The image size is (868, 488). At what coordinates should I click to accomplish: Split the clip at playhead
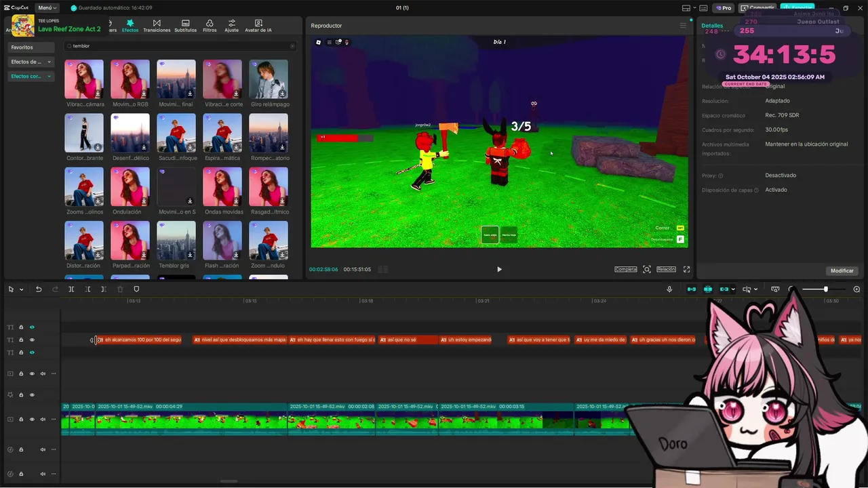click(x=71, y=289)
